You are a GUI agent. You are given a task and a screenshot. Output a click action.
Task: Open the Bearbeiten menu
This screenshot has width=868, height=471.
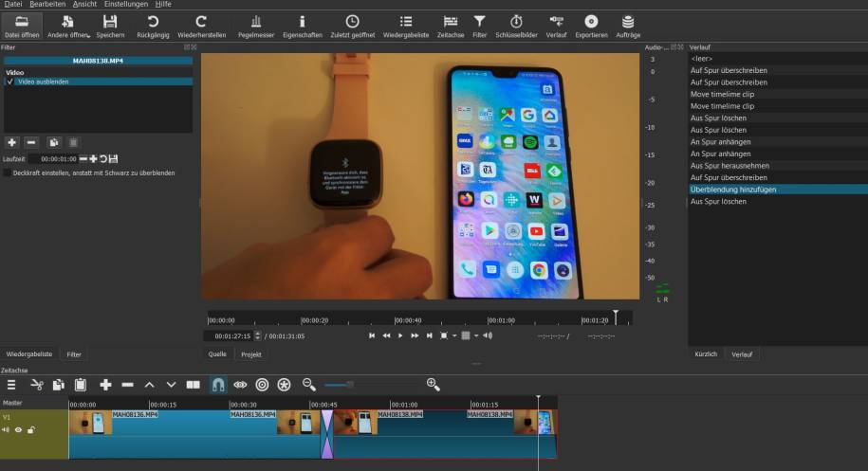[x=47, y=4]
